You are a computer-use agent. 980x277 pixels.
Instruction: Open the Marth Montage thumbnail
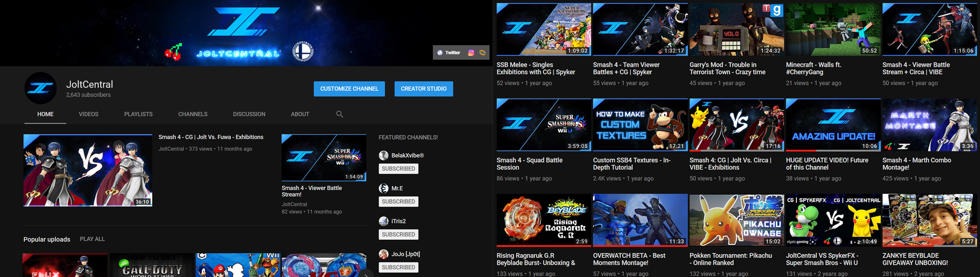(930, 125)
